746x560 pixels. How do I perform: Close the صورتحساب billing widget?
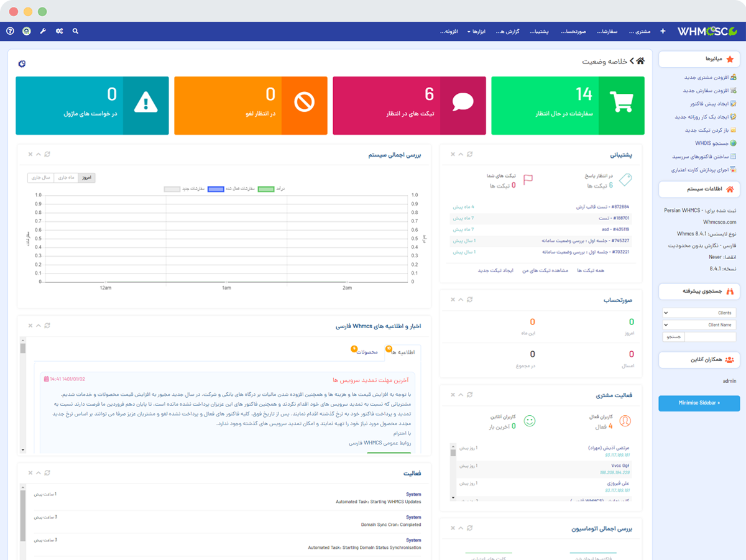point(453,300)
